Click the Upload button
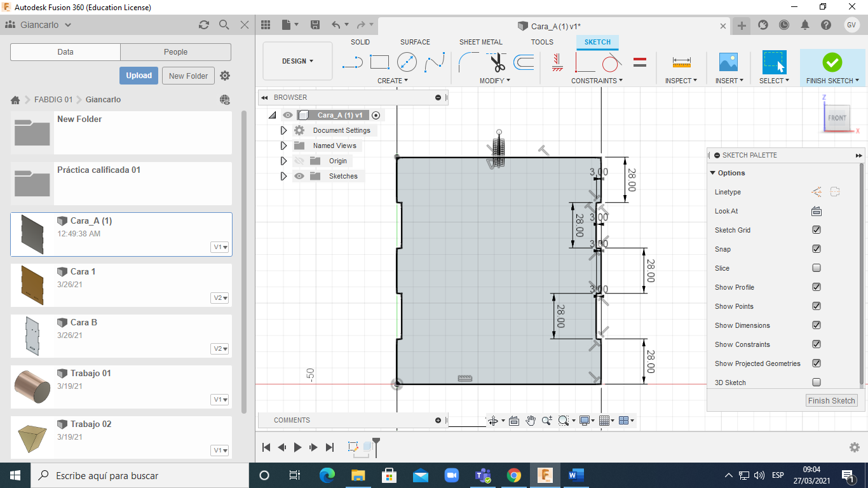This screenshot has width=868, height=488. click(139, 76)
